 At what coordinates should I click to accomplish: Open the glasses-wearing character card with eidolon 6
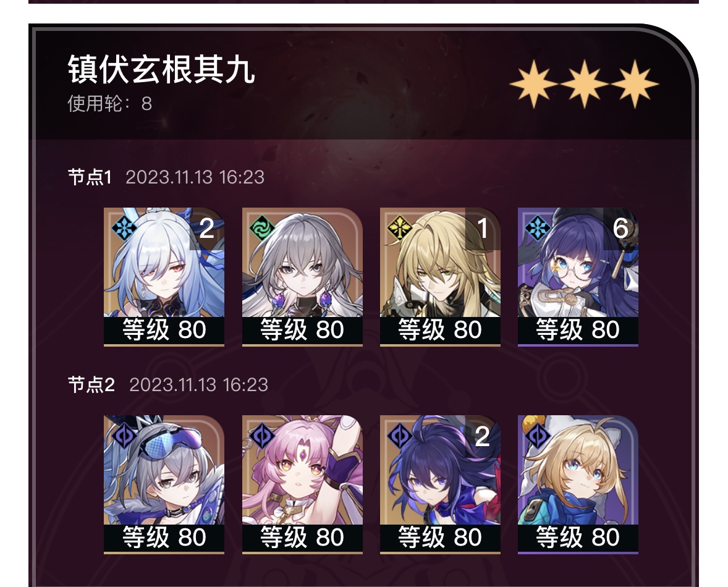tap(578, 277)
